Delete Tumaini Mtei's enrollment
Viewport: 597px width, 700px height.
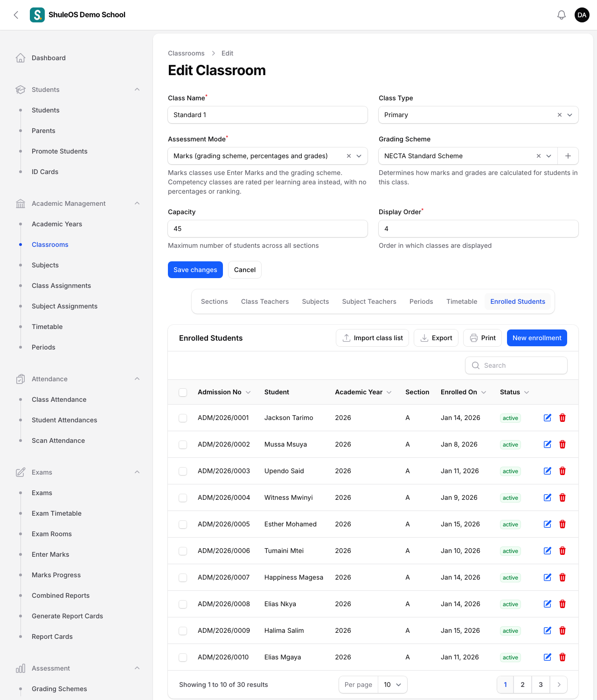point(562,551)
